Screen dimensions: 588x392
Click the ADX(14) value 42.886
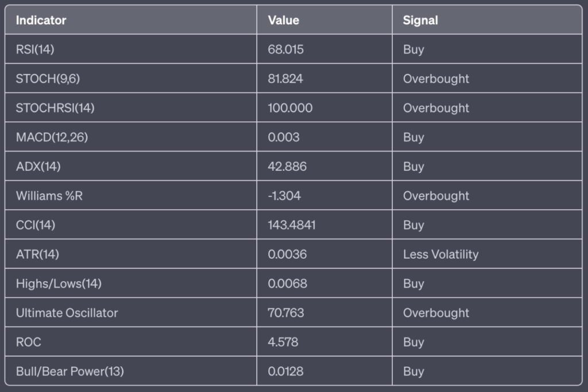pos(287,167)
